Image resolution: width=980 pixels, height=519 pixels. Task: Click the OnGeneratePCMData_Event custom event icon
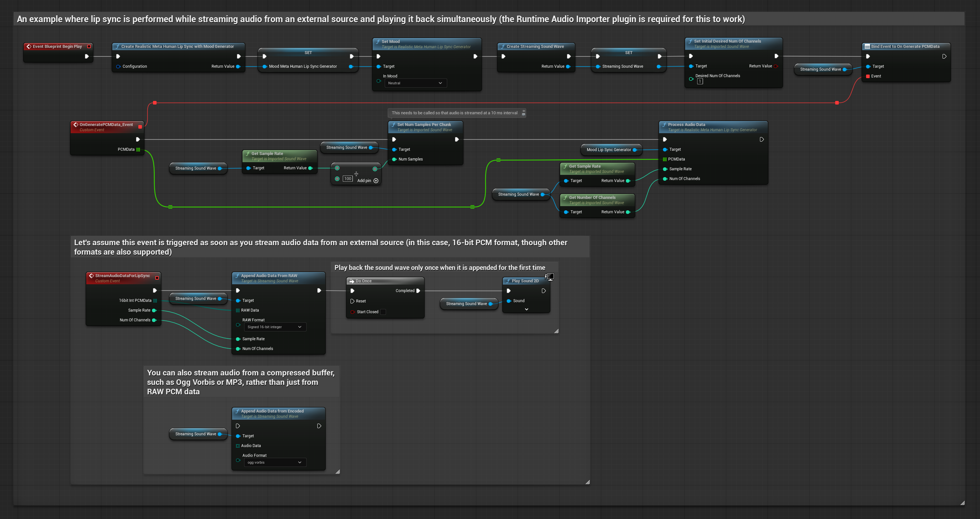(x=76, y=125)
